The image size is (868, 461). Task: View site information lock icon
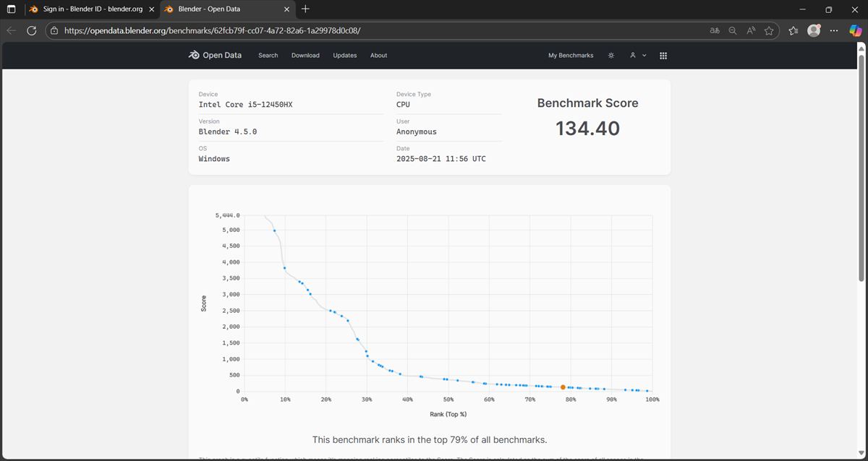coord(54,31)
